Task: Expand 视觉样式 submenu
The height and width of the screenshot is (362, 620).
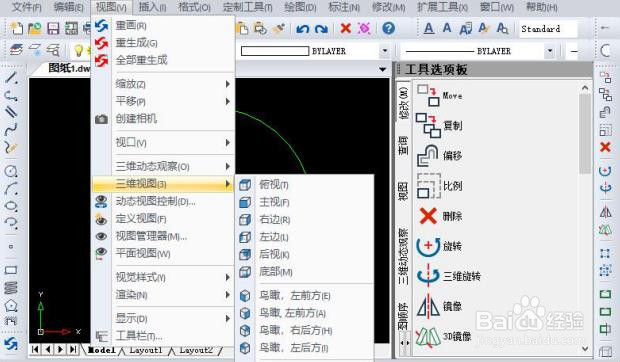Action: point(163,277)
